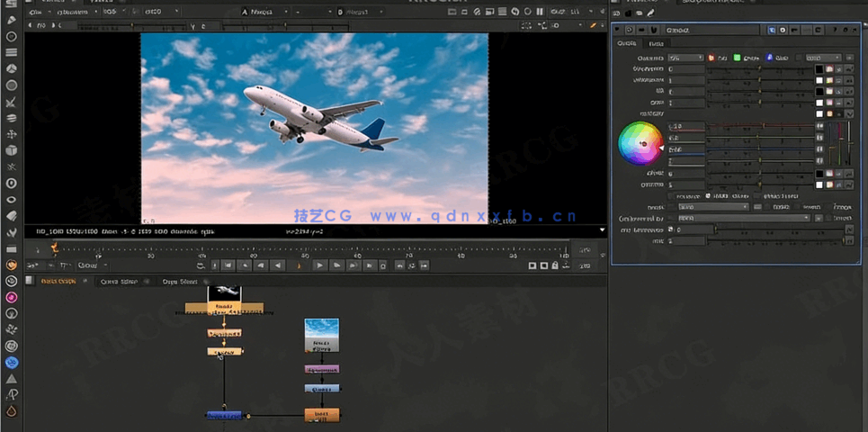Click the orange ringed circle left toolbar icon
Screen dimensions: 868x432
pos(11,265)
